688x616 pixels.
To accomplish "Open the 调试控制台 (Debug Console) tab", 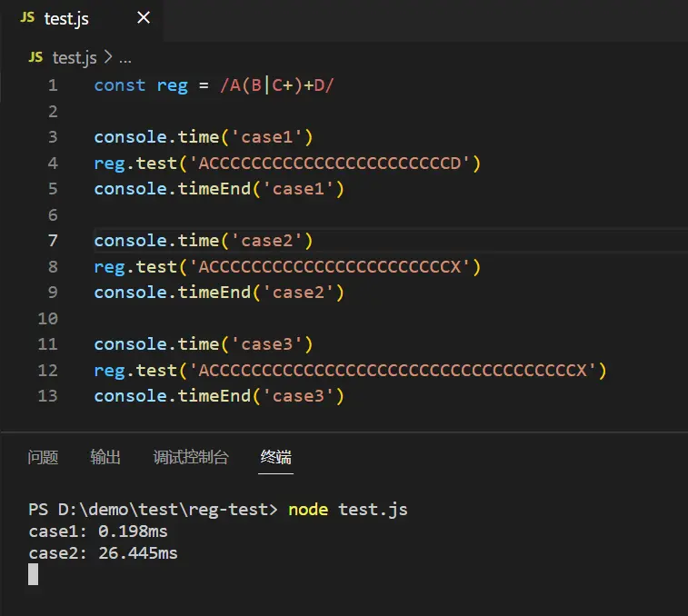I will pos(191,457).
